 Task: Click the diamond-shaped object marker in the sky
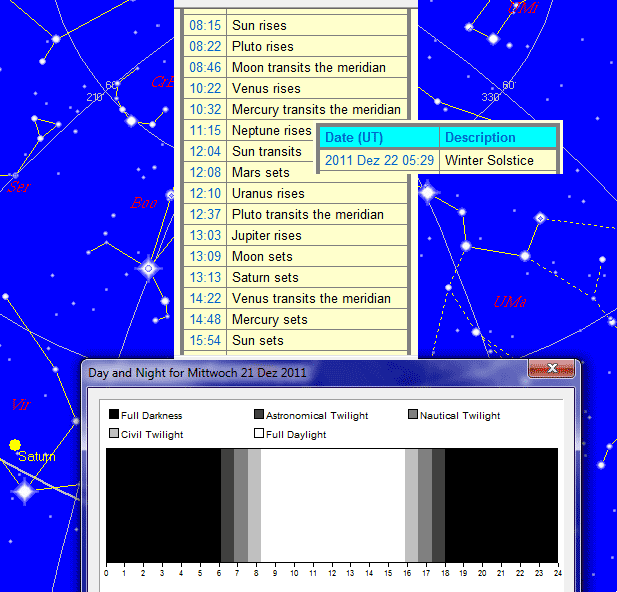click(540, 218)
